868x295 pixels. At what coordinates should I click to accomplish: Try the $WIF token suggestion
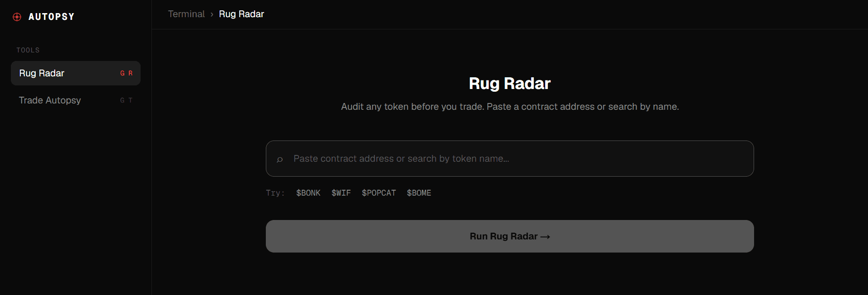(x=341, y=193)
